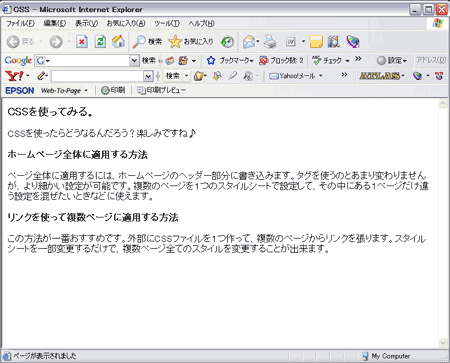Show more Yahoo toolbar items chevron
Image resolution: width=450 pixels, height=363 pixels.
(344, 75)
